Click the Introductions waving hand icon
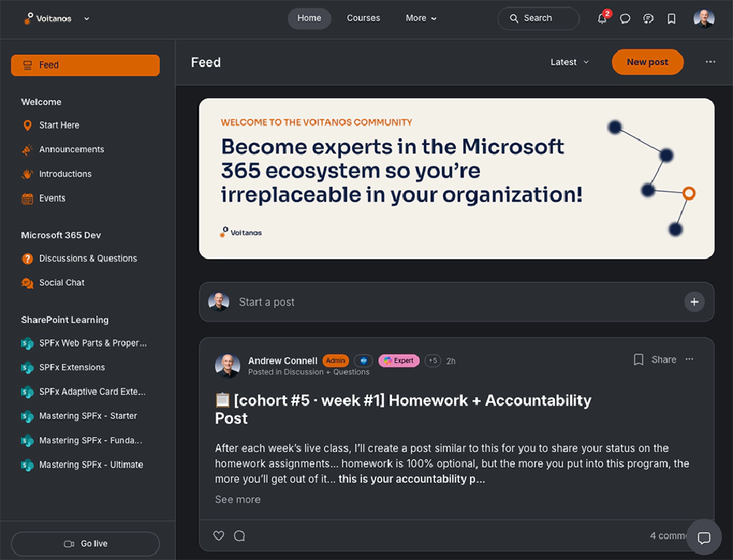733x560 pixels. 28,174
